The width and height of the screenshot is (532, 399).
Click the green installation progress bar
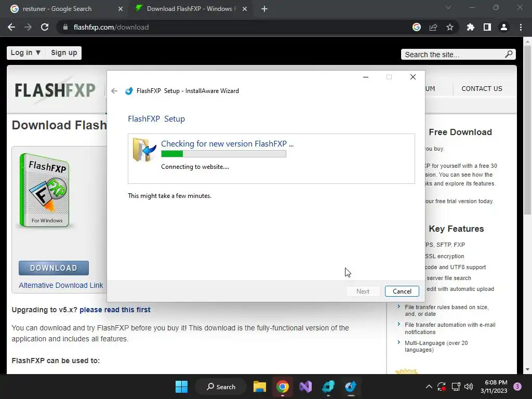tap(223, 154)
